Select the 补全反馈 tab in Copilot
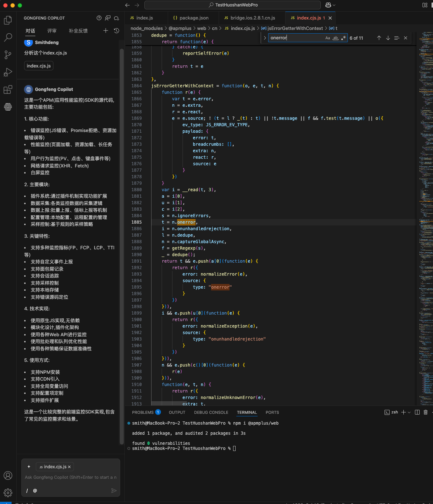 pos(78,31)
